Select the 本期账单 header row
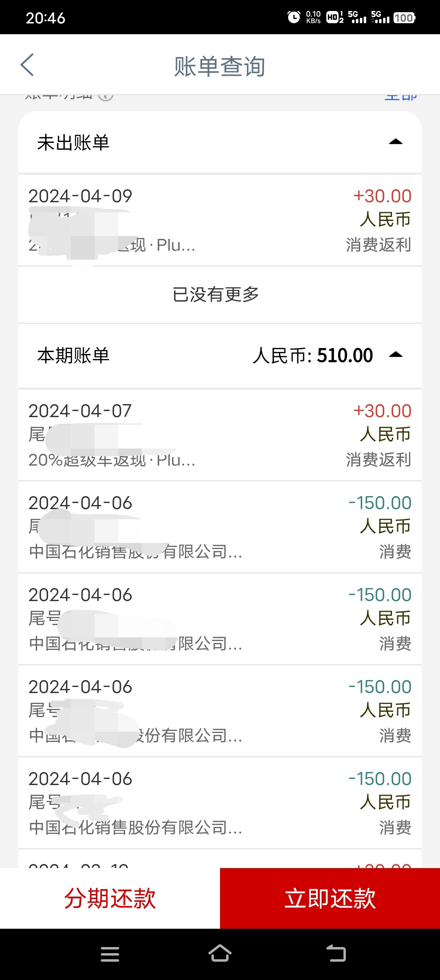The image size is (440, 980). pyautogui.click(x=220, y=355)
